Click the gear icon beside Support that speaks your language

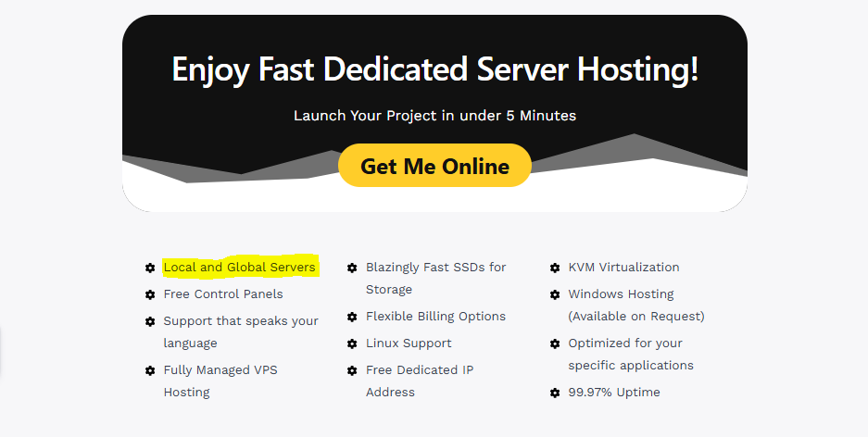click(150, 321)
